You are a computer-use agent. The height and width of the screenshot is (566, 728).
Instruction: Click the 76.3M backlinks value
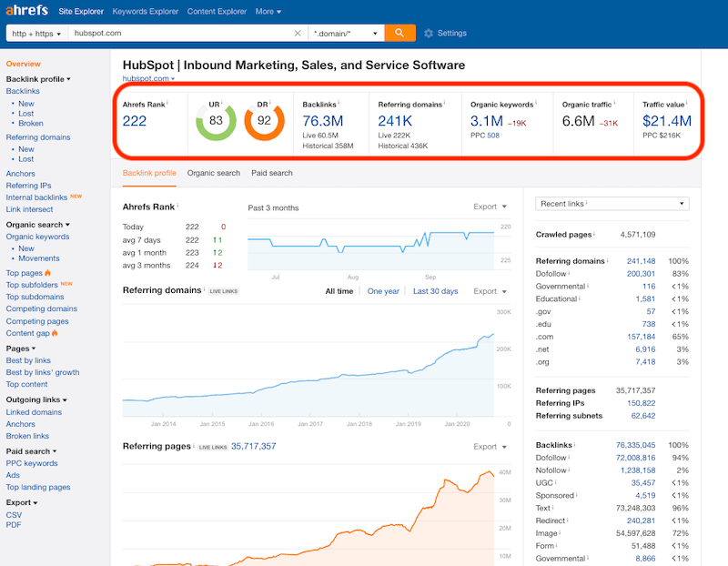[x=323, y=121]
